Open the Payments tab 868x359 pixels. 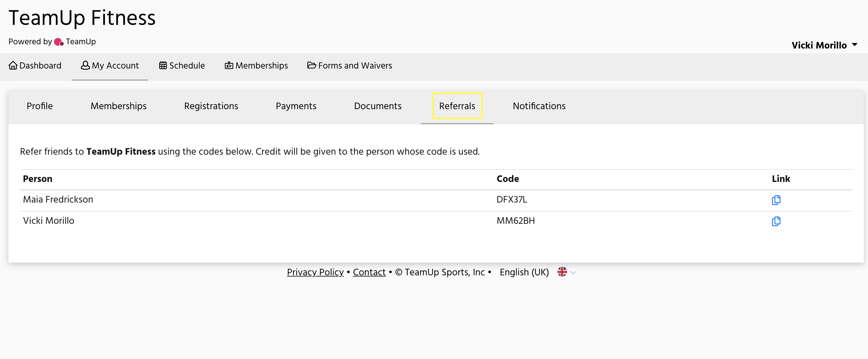click(x=296, y=106)
